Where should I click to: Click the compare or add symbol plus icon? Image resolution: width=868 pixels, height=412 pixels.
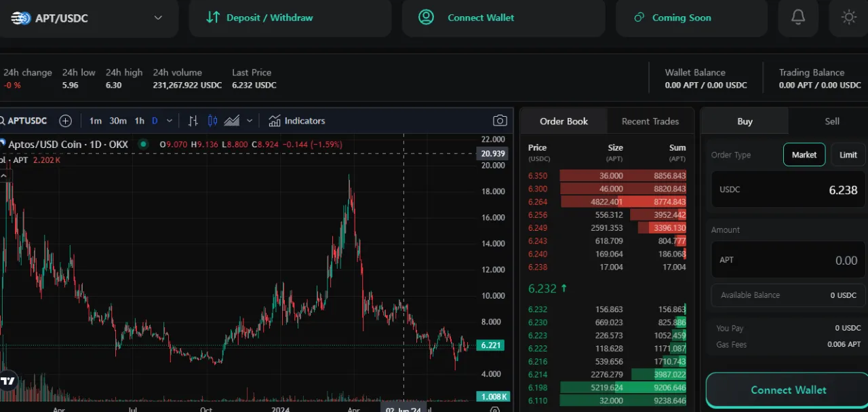[65, 121]
